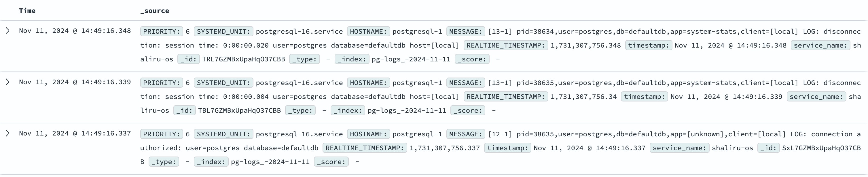
Task: Select timestamp text Nov 11, 2024 @ 14:49:16.348 in Time column
Action: 75,31
